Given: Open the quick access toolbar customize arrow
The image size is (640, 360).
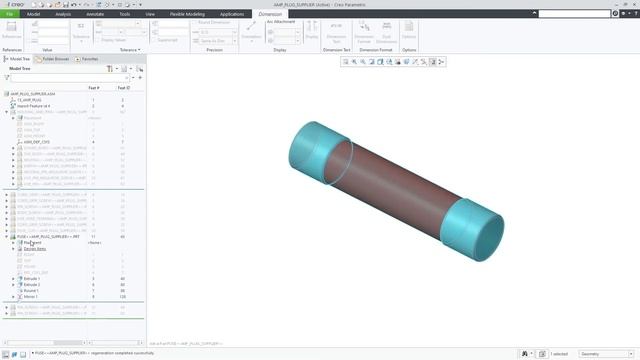Looking at the screenshot, I should point(140,4).
